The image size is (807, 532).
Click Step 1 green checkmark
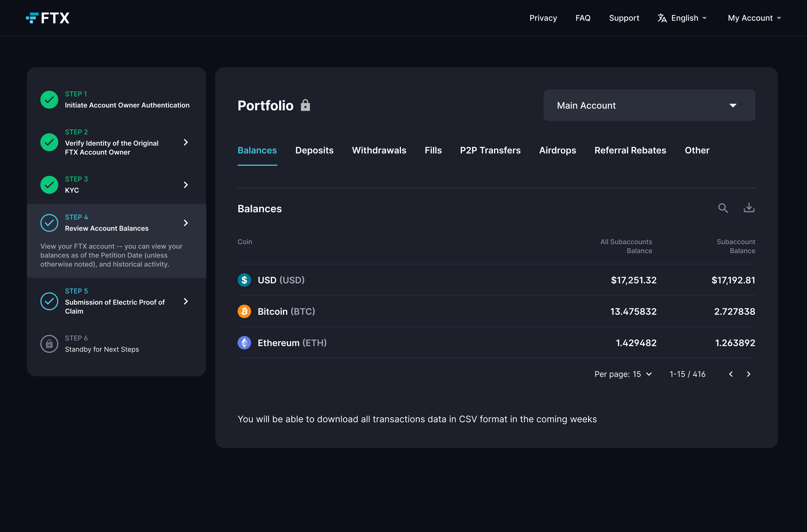(49, 100)
